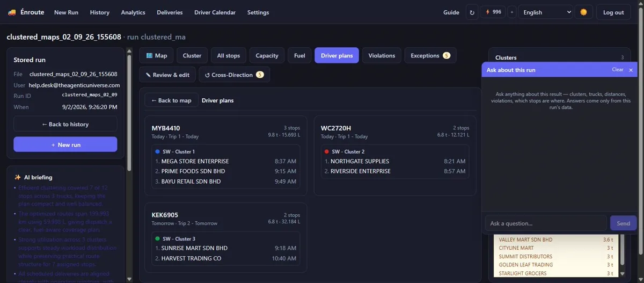
Task: Open Deliveries in the navigation bar
Action: click(x=170, y=12)
